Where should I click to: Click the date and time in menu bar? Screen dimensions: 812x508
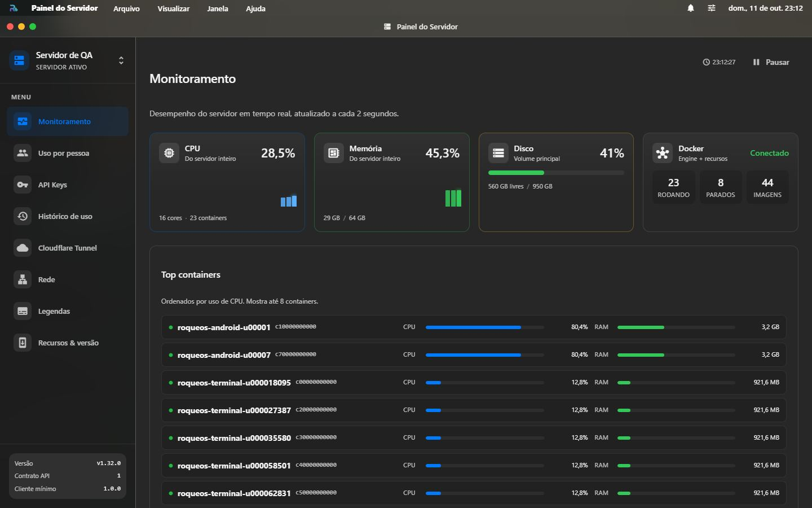[x=765, y=8]
